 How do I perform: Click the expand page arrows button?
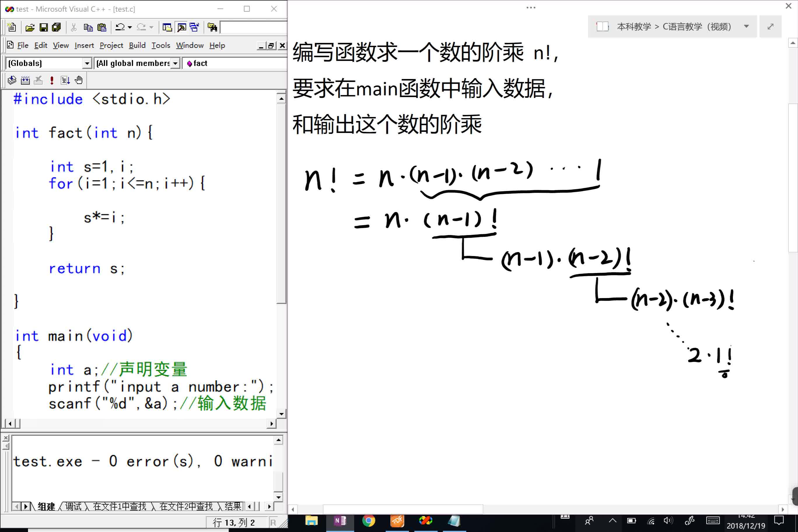[x=770, y=27]
